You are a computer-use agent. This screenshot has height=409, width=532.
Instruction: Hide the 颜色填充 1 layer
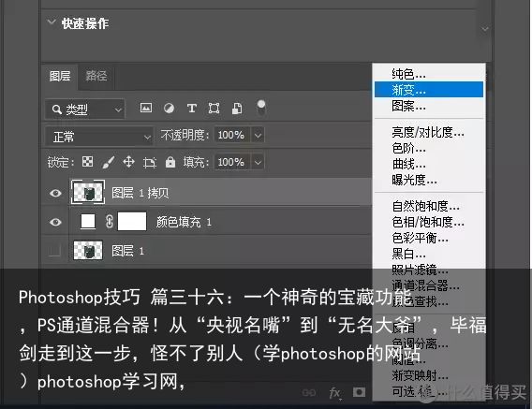point(55,222)
